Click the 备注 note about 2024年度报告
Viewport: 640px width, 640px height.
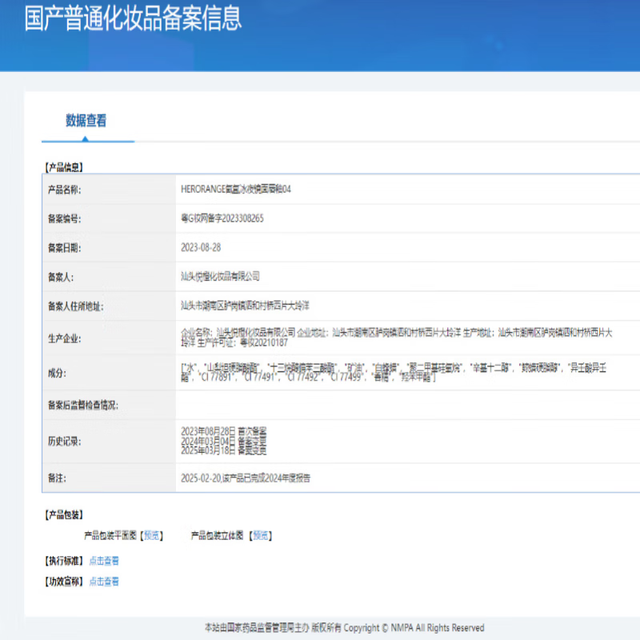pos(246,478)
